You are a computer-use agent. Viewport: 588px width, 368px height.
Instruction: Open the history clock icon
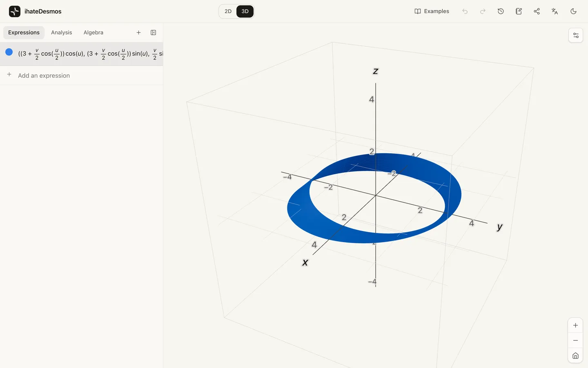click(501, 11)
